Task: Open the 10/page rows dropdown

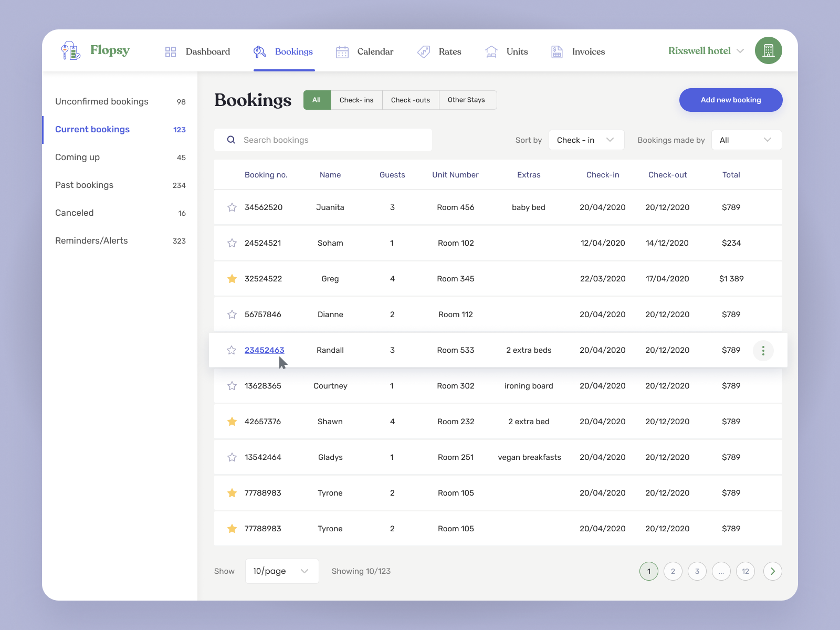Action: point(282,571)
